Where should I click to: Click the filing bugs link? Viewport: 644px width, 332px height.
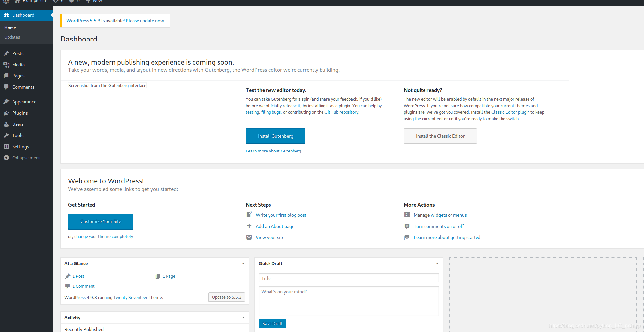271,112
